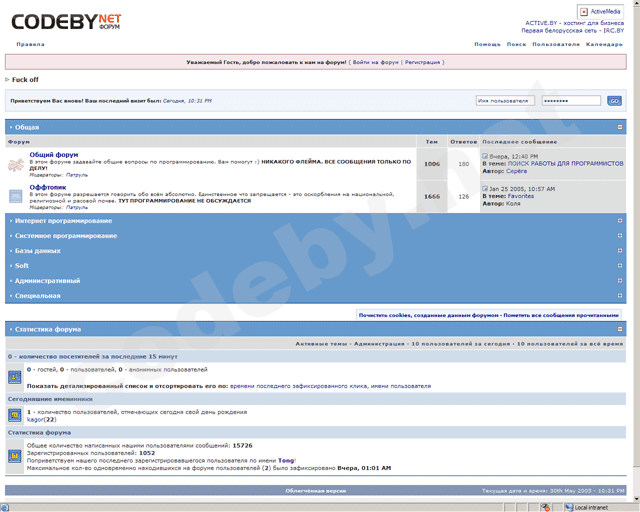Click the Local intranet zone icon in status bar
640x512 pixels.
coord(569,508)
